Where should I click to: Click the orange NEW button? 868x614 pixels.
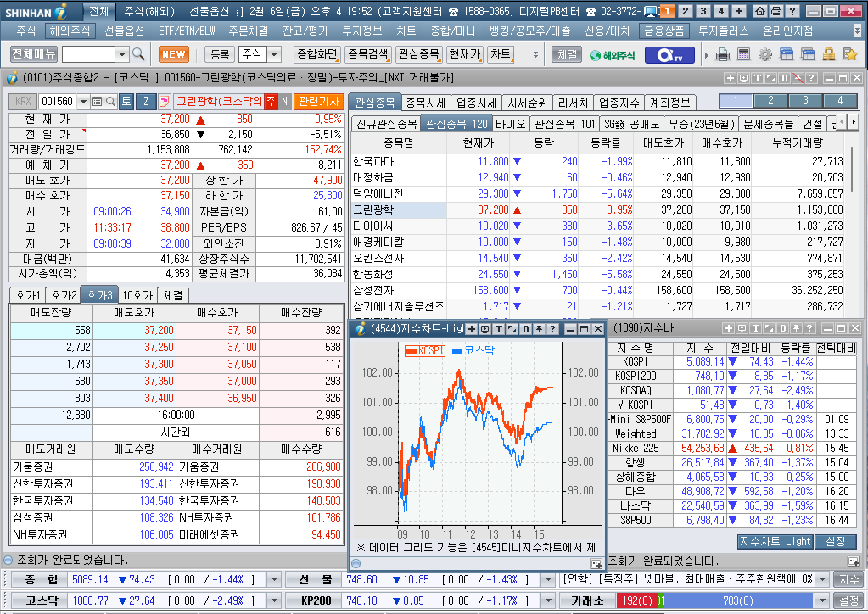tap(174, 54)
